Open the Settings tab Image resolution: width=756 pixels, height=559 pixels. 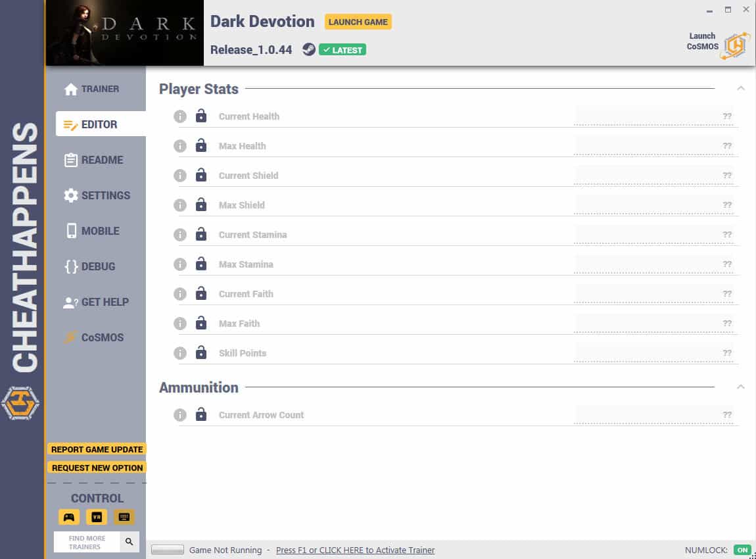pyautogui.click(x=97, y=195)
